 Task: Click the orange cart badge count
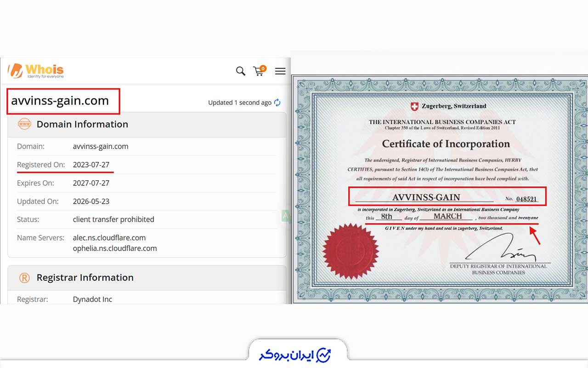coord(263,69)
